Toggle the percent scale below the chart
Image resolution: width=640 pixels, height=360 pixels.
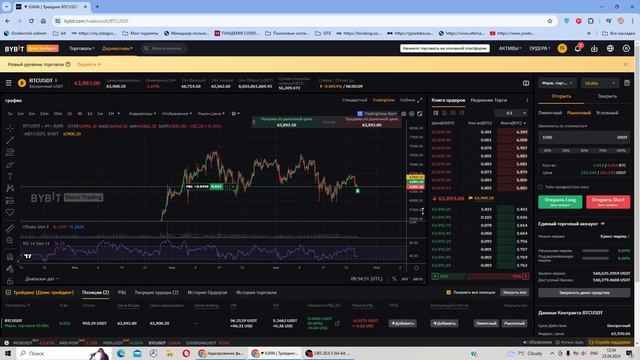click(394, 279)
